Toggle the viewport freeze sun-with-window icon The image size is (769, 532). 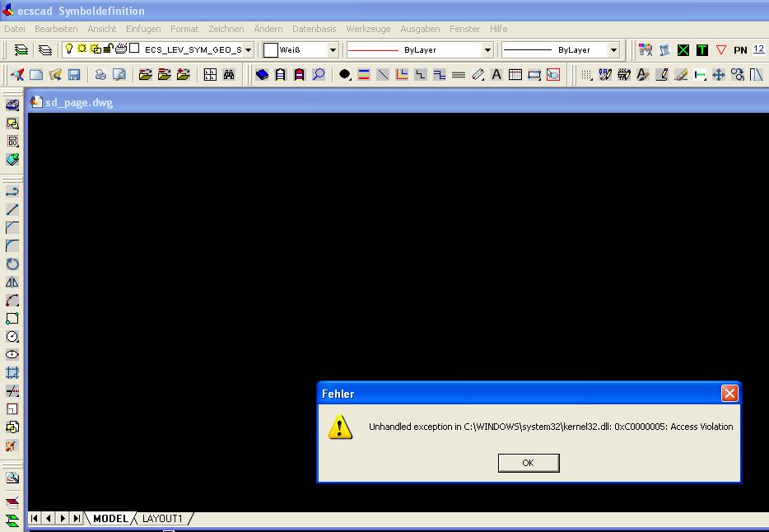(x=96, y=49)
